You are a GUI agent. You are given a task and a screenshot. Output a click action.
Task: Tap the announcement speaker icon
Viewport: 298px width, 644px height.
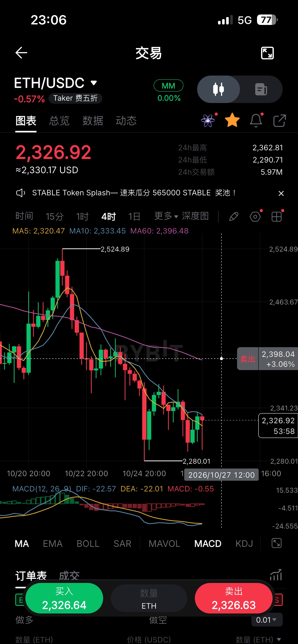point(20,193)
